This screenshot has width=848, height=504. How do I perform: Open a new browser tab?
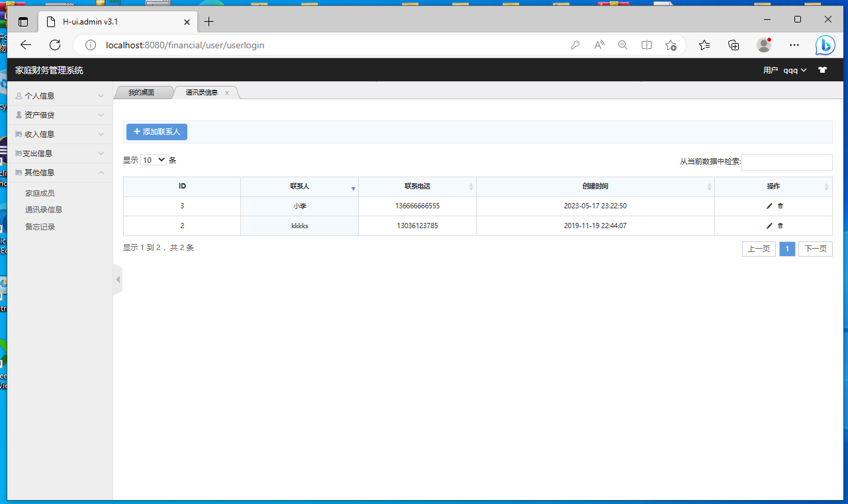point(209,22)
